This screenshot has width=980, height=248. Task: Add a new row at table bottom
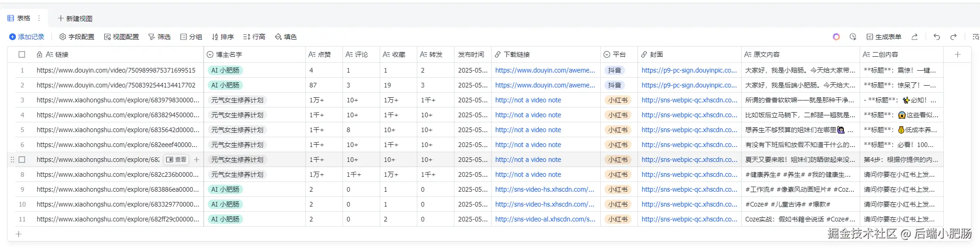(19, 234)
